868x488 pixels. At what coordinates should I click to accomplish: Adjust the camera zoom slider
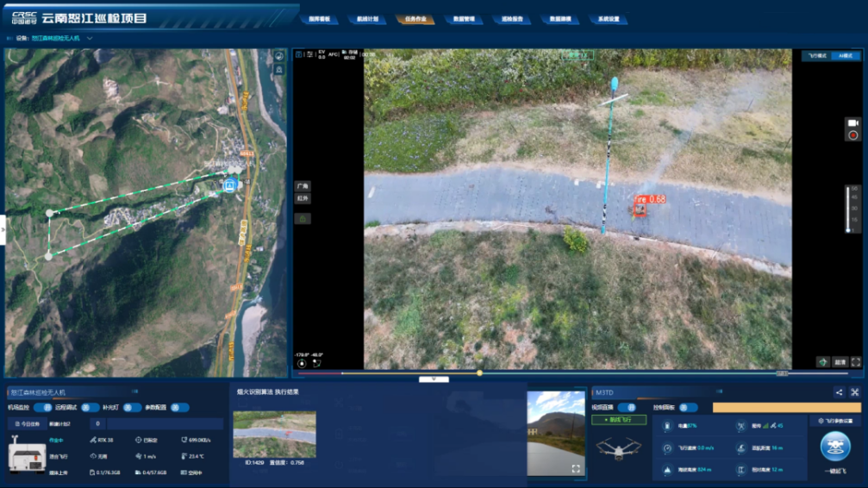[847, 209]
